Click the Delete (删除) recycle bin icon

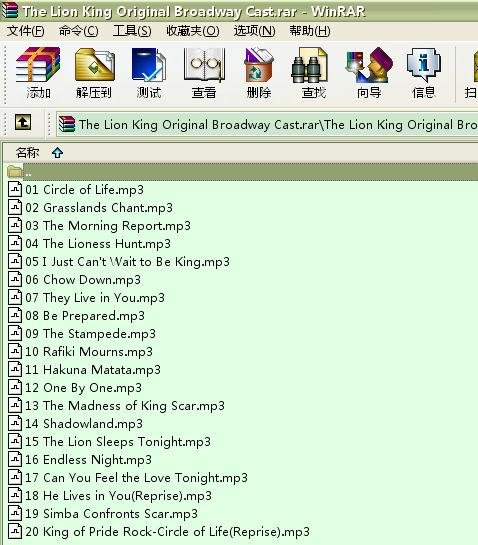259,73
